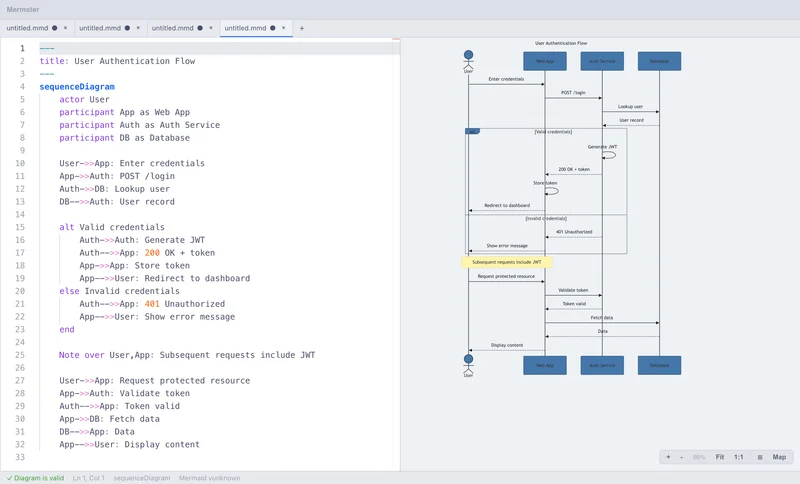Close the first untitled.mmd tab
This screenshot has height=484, width=800.
click(x=65, y=28)
